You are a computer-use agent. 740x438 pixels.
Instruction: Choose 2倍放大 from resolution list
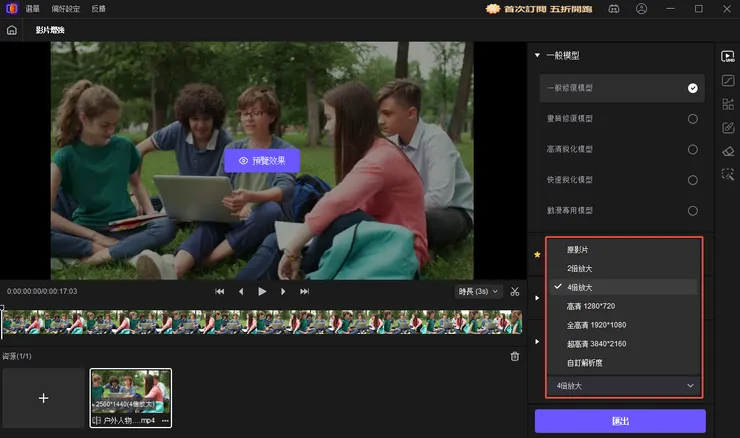tap(623, 269)
